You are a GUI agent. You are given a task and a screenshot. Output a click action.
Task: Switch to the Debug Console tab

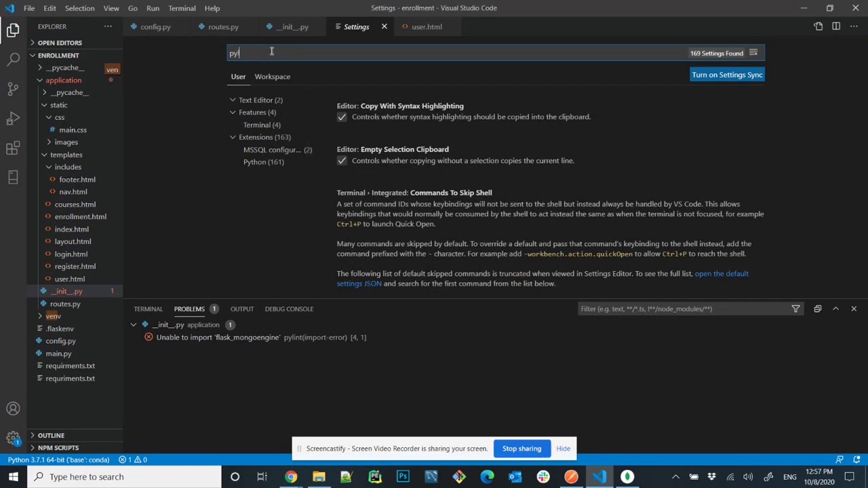pos(289,309)
